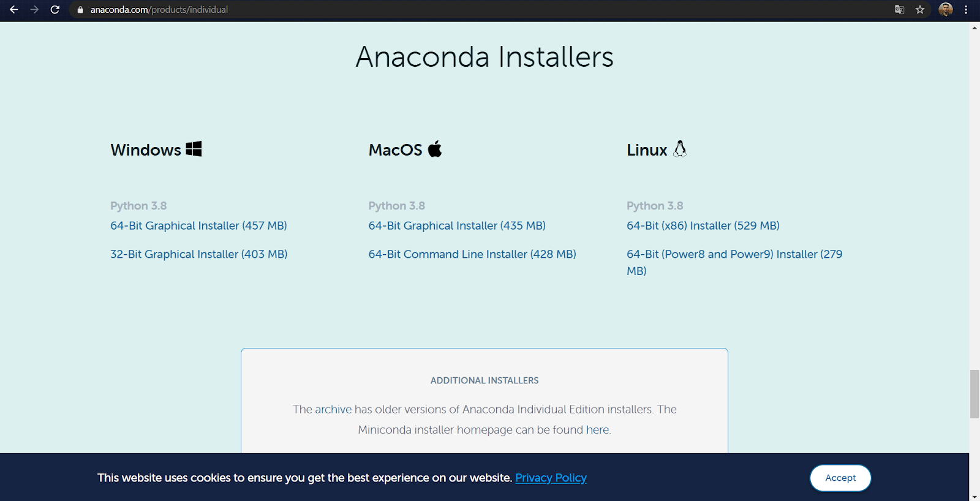The image size is (980, 501).
Task: Click the 'Linux' heading text
Action: (647, 150)
